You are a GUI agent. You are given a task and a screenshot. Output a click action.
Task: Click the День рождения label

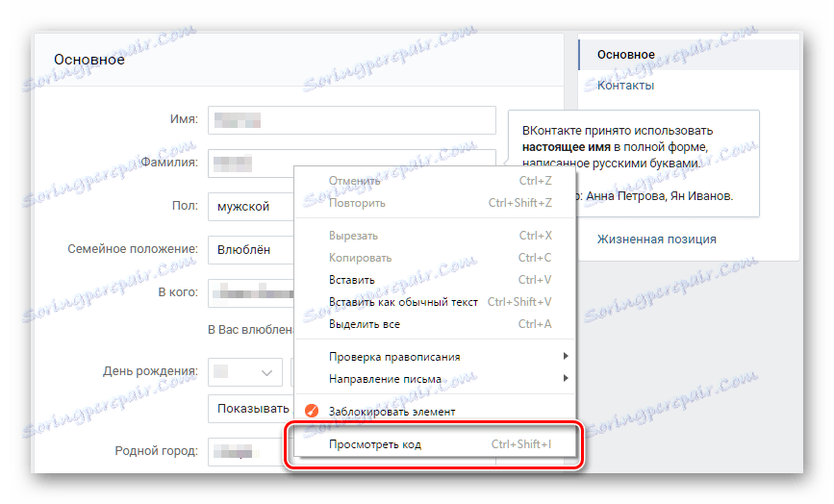click(150, 371)
